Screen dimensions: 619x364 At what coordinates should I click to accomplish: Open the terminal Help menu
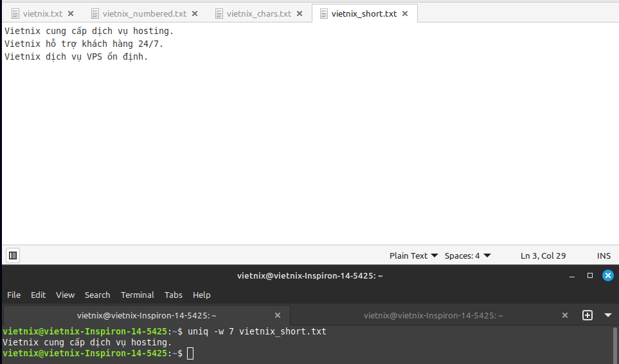click(x=202, y=295)
